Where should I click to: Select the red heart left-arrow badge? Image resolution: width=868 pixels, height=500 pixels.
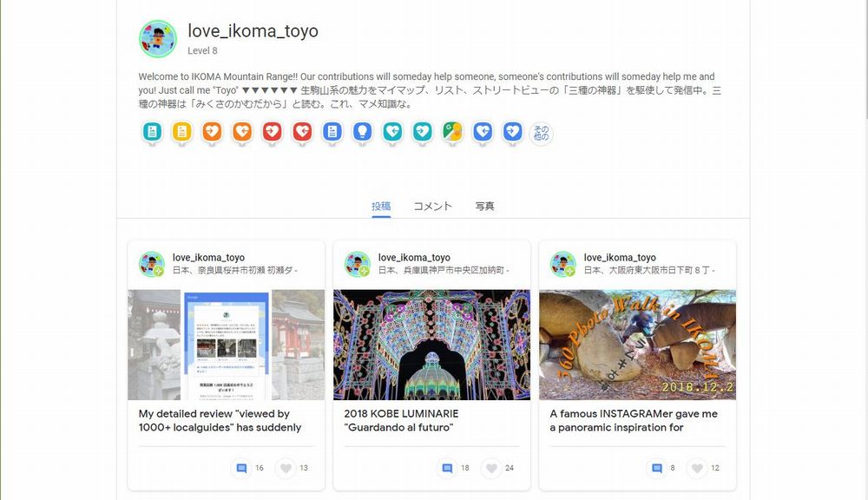[302, 133]
